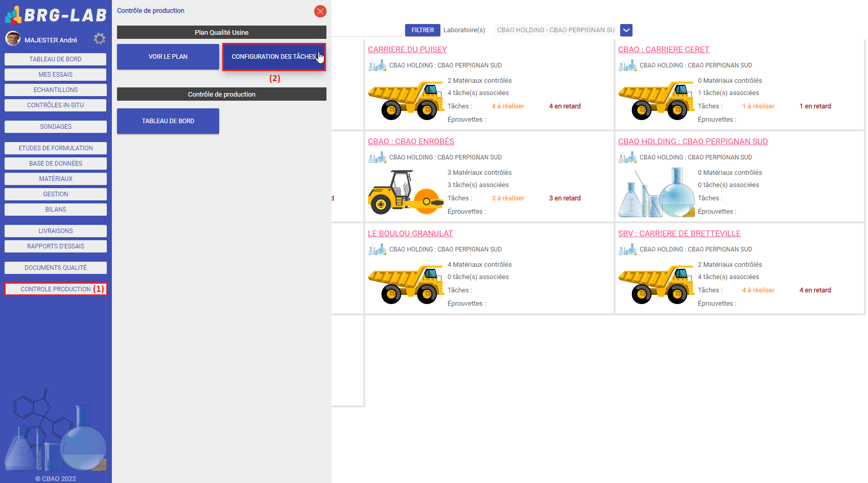Image resolution: width=868 pixels, height=483 pixels.
Task: Select CONTROLE PRODUCTION in sidebar
Action: point(56,289)
